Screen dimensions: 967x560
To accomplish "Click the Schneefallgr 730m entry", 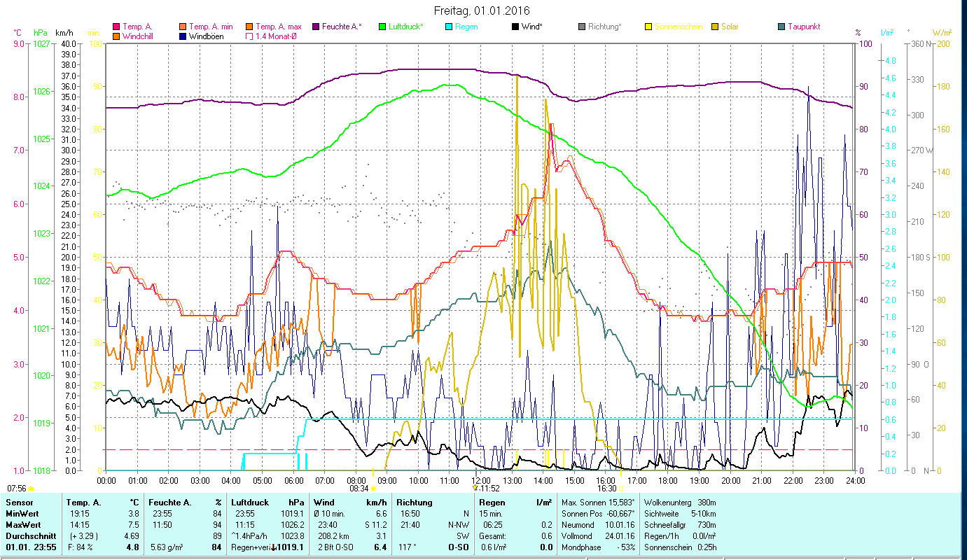I will tap(679, 525).
